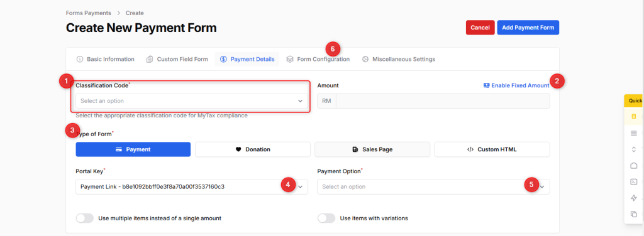This screenshot has height=236, width=644.
Task: Choose Custom HTML form type
Action: [x=492, y=149]
